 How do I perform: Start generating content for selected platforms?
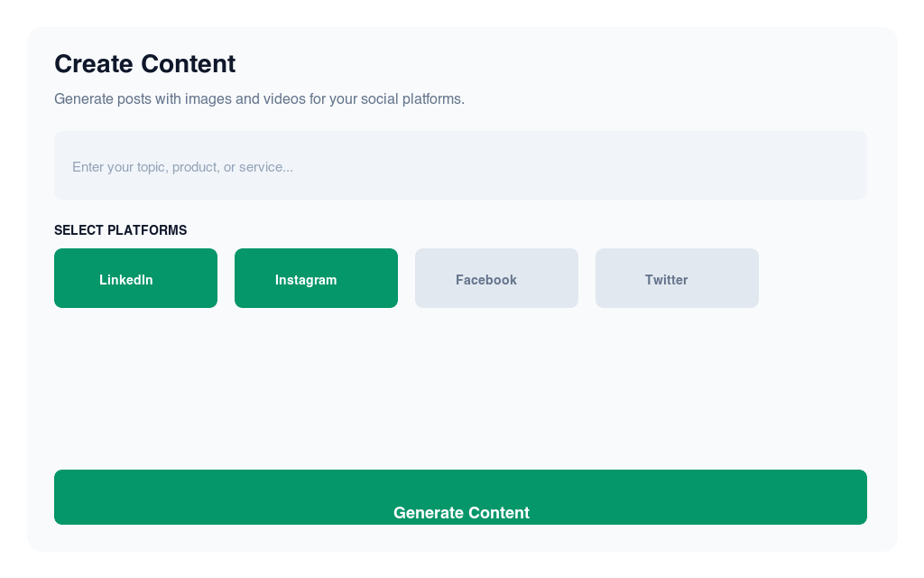point(460,497)
